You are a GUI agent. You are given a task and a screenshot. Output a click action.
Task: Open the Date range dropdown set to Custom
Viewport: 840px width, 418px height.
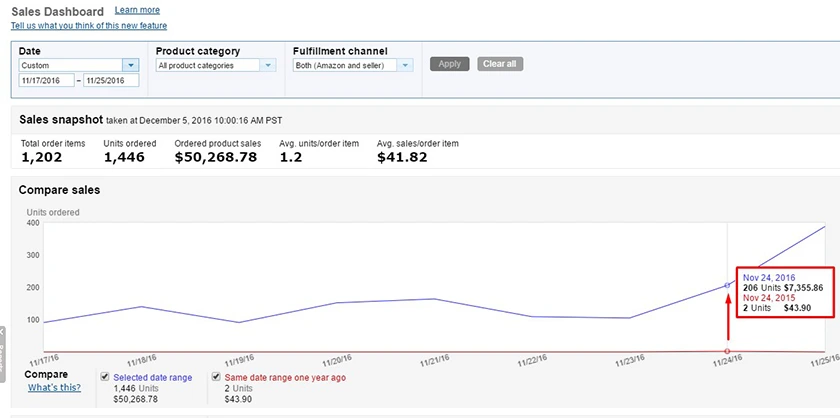click(x=79, y=65)
